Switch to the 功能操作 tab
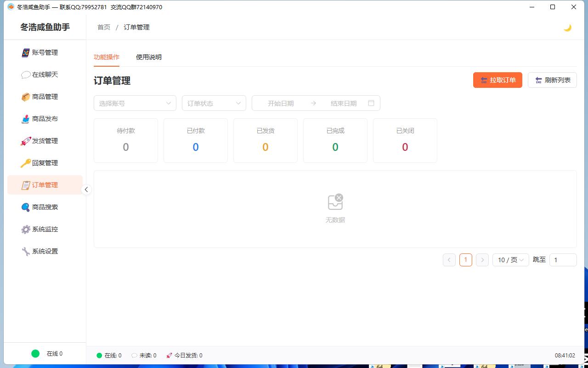Image resolution: width=588 pixels, height=368 pixels. [107, 57]
